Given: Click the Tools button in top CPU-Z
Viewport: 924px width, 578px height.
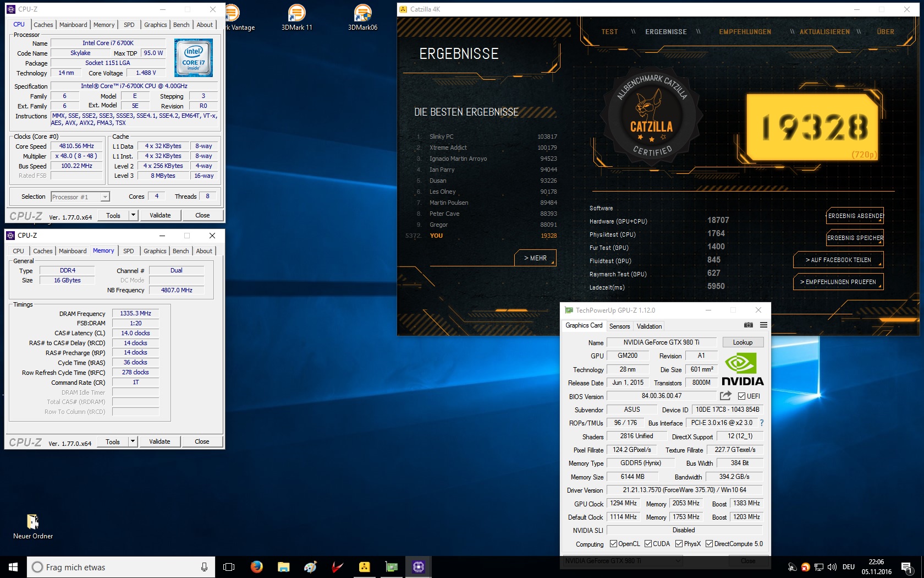Looking at the screenshot, I should (113, 215).
